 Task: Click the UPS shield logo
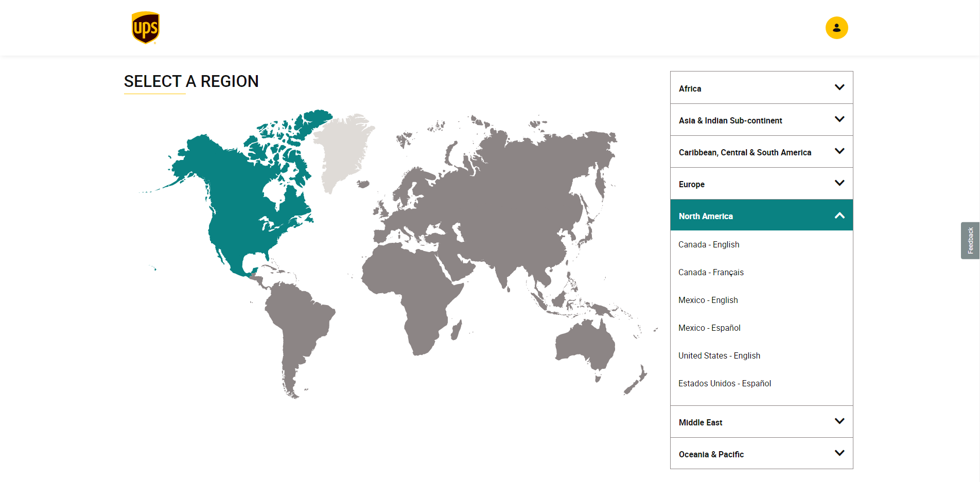(x=146, y=28)
